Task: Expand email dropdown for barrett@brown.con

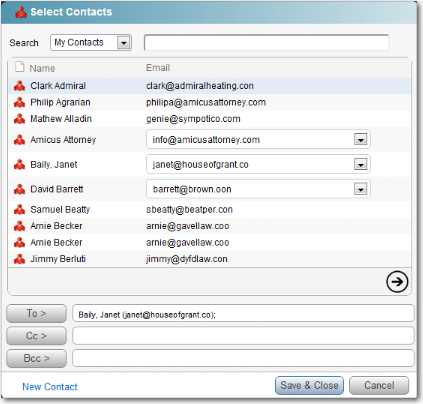Action: click(360, 189)
